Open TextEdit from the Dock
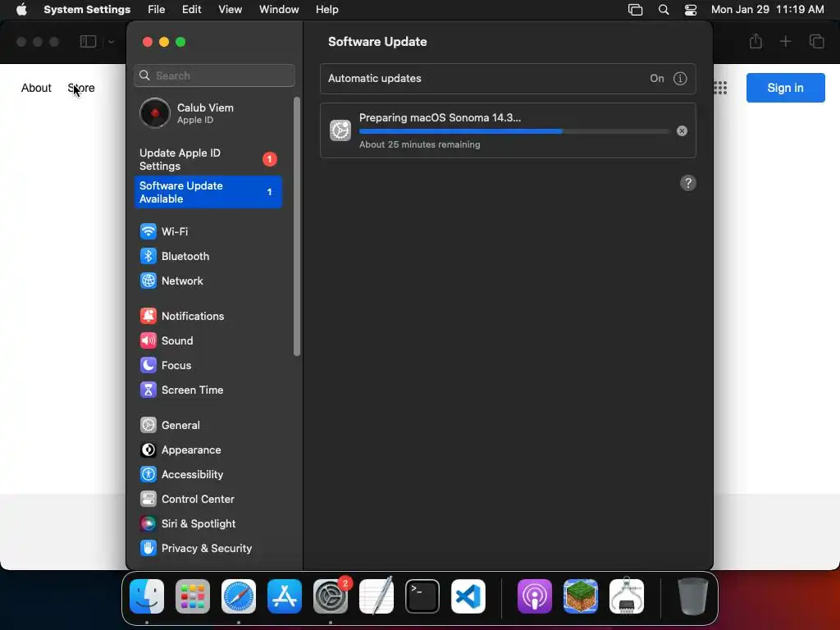 [377, 596]
